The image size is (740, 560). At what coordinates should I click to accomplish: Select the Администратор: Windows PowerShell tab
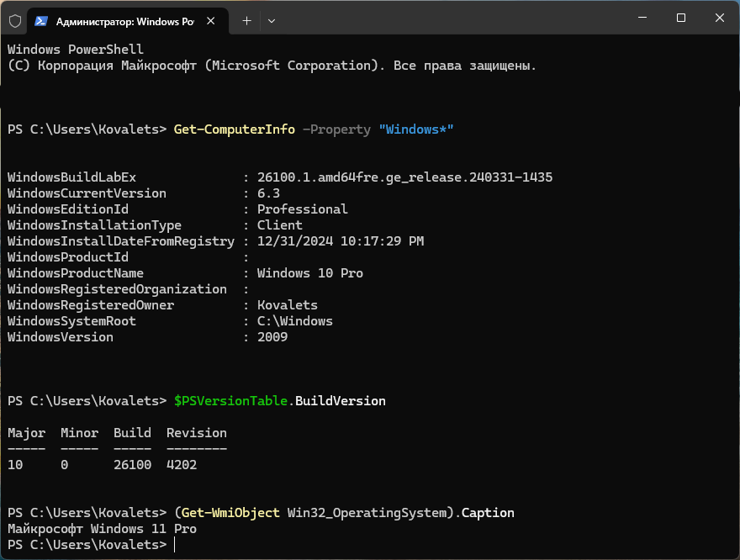(128, 21)
